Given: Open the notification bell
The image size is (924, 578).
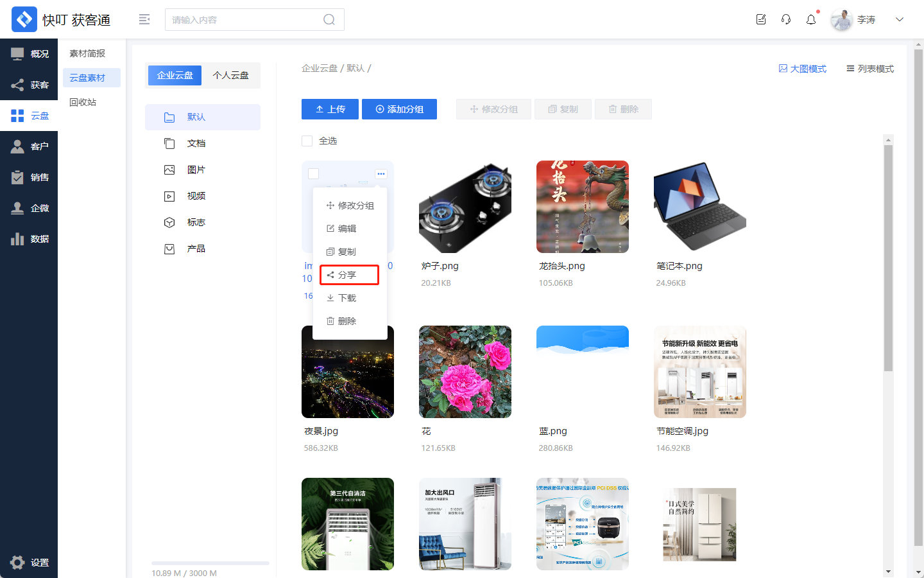Looking at the screenshot, I should point(811,19).
